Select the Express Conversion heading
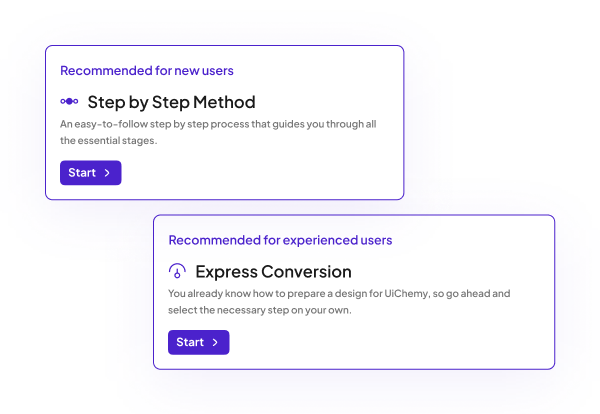This screenshot has height=414, width=600. pyautogui.click(x=273, y=272)
